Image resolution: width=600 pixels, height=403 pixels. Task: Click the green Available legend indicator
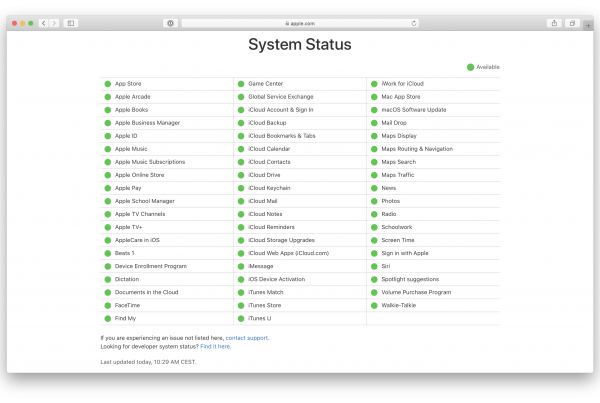[x=470, y=67]
